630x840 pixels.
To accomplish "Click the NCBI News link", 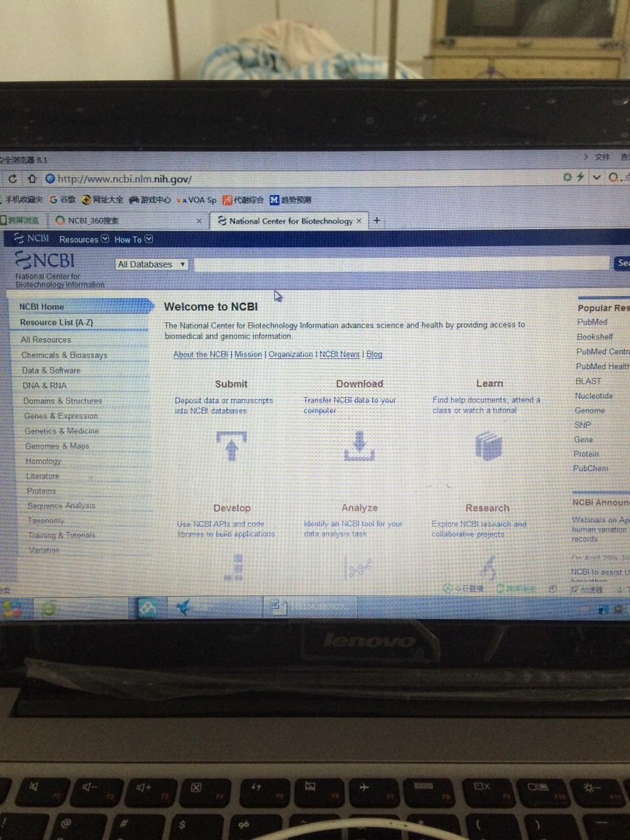I will click(x=339, y=354).
